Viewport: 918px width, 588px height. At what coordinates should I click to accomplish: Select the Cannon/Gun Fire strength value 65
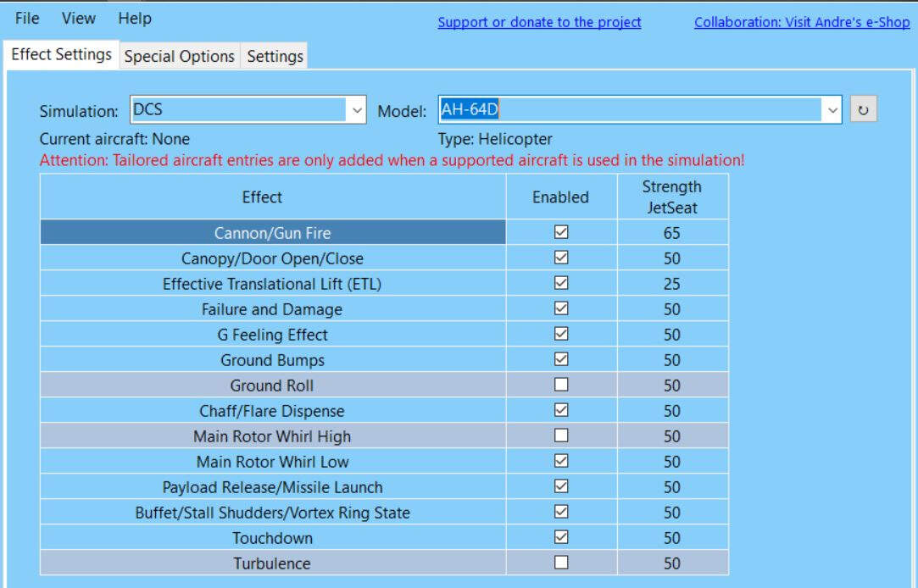(671, 233)
